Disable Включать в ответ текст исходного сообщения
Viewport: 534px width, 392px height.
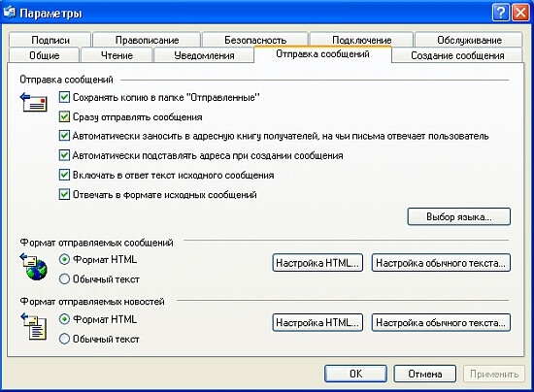(x=64, y=175)
